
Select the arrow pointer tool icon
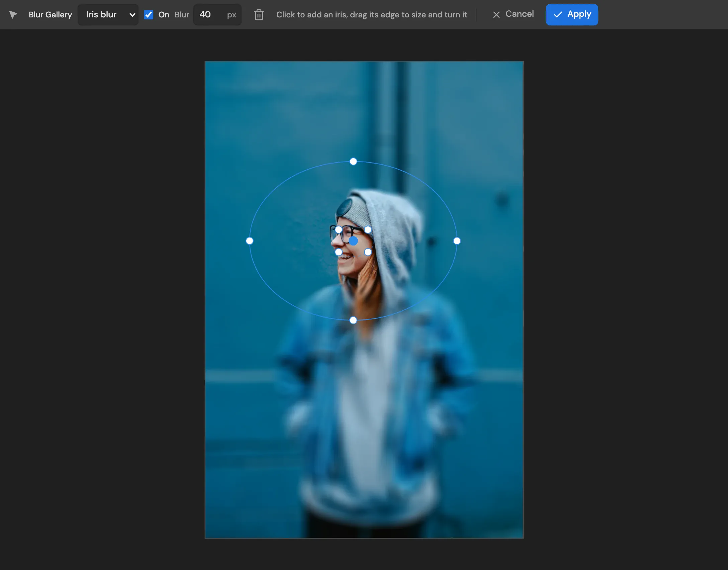tap(13, 15)
